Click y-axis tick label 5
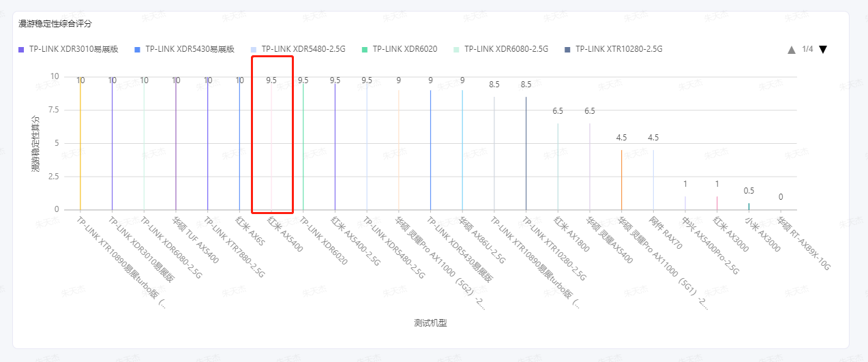The height and width of the screenshot is (362, 868). pos(57,143)
